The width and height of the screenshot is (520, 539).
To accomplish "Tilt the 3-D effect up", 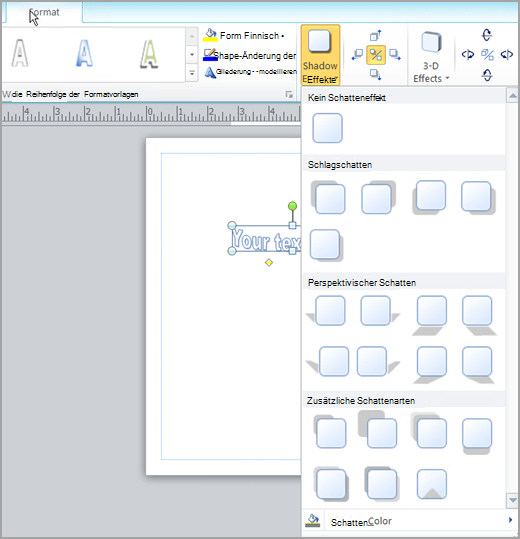I will tap(487, 35).
